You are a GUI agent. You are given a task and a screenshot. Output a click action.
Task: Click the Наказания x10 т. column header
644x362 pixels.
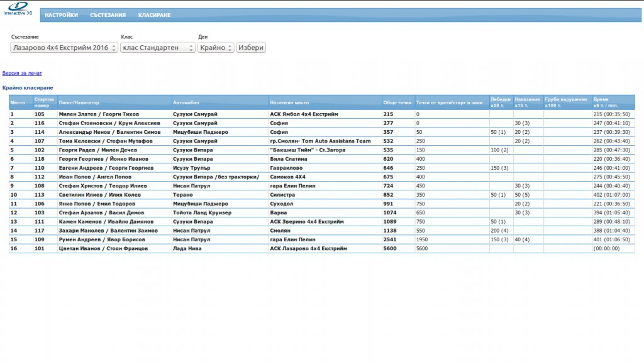point(528,102)
